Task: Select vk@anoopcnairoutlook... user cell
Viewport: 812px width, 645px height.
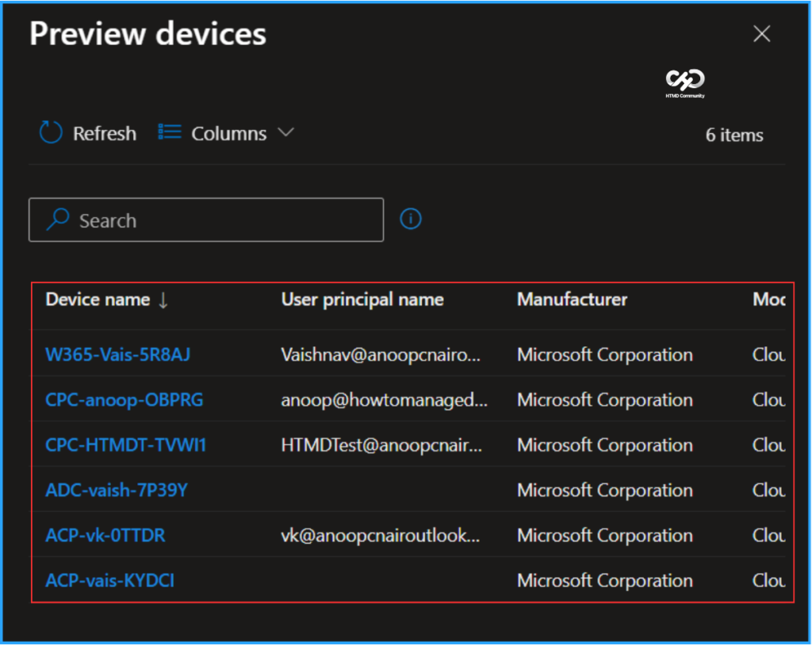Action: click(381, 536)
